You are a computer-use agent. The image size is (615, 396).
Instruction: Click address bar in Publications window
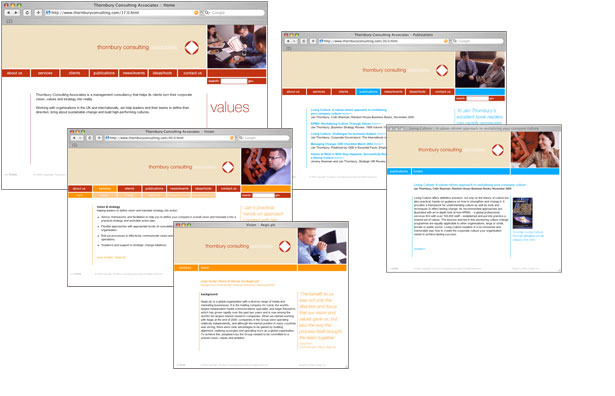coord(384,41)
